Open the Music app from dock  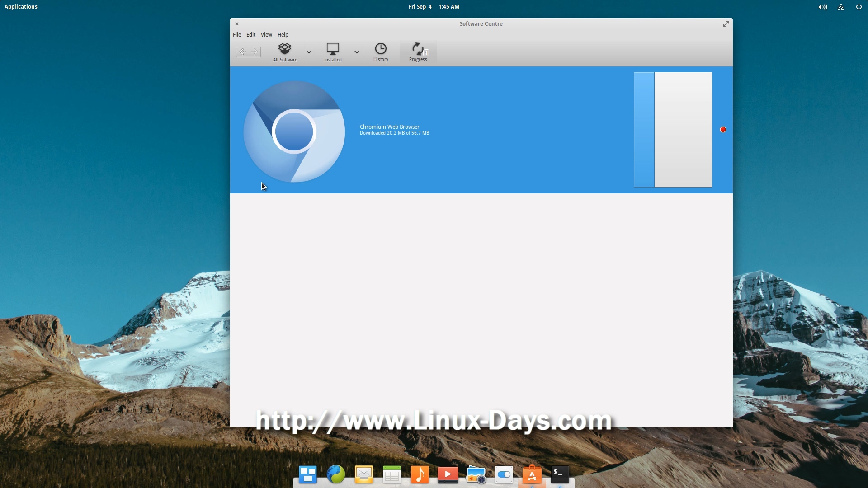420,474
